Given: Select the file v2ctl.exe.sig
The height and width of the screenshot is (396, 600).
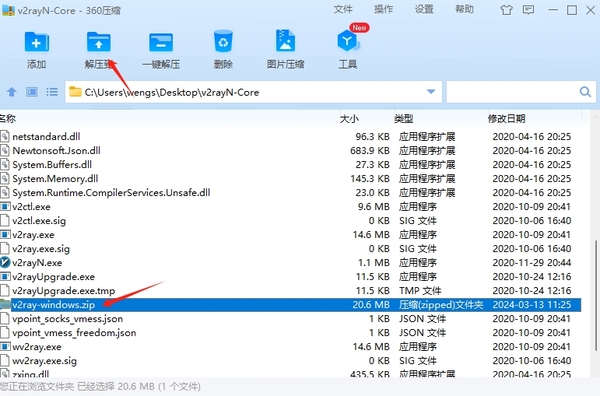Looking at the screenshot, I should pyautogui.click(x=39, y=221).
